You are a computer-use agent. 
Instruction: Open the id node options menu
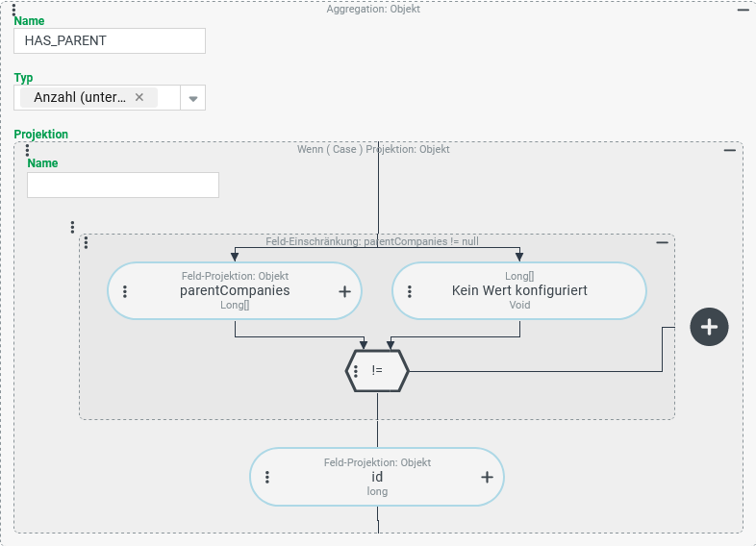point(267,477)
